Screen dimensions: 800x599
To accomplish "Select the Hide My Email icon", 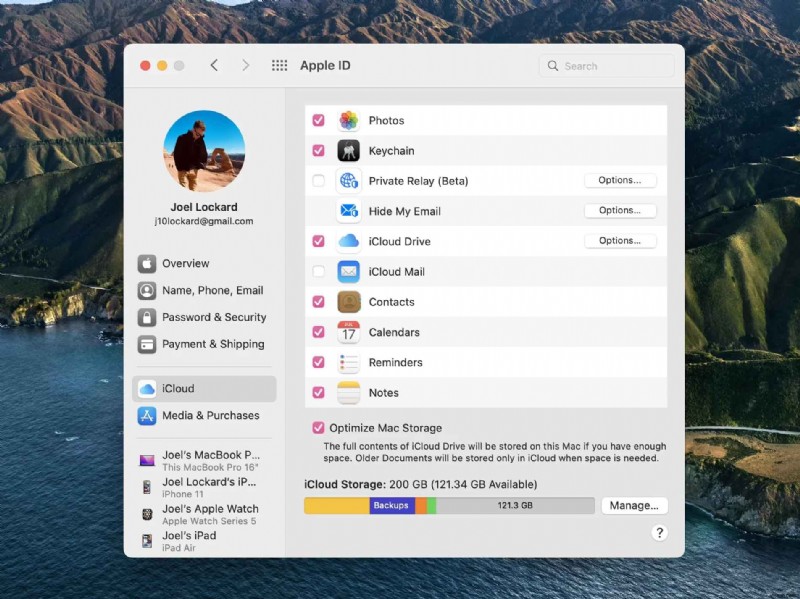I will click(x=348, y=211).
